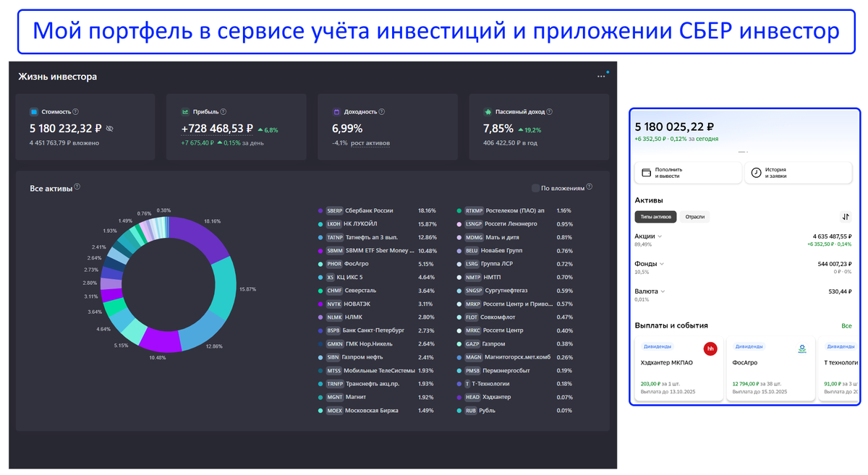Select НОВАТЭК legend row
868x475 pixels.
coord(378,304)
